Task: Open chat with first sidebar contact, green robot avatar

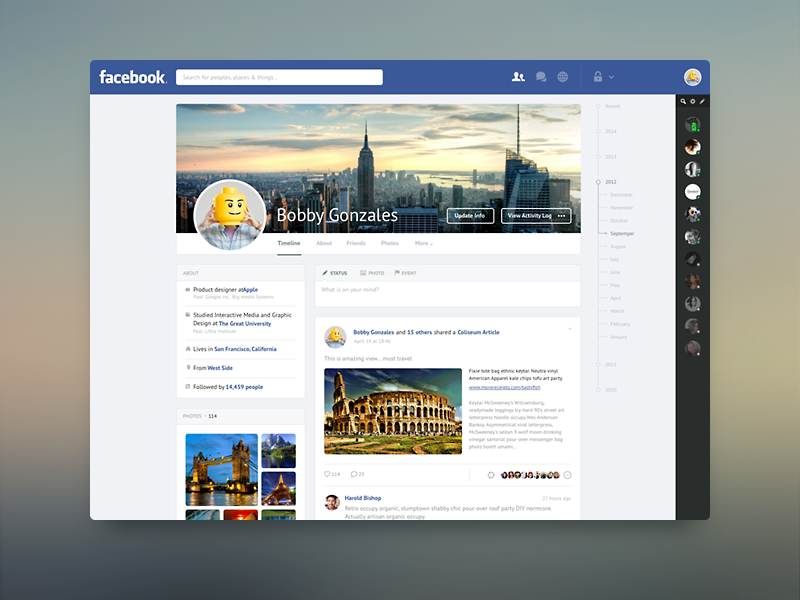Action: tap(692, 124)
